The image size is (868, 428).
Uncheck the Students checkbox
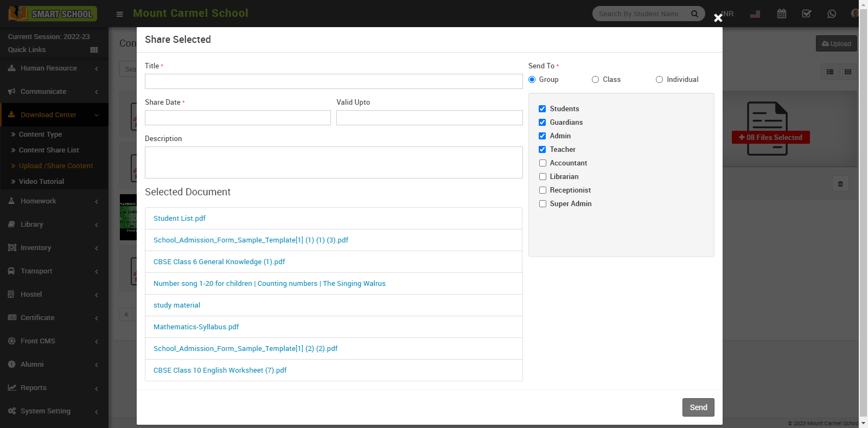[542, 109]
